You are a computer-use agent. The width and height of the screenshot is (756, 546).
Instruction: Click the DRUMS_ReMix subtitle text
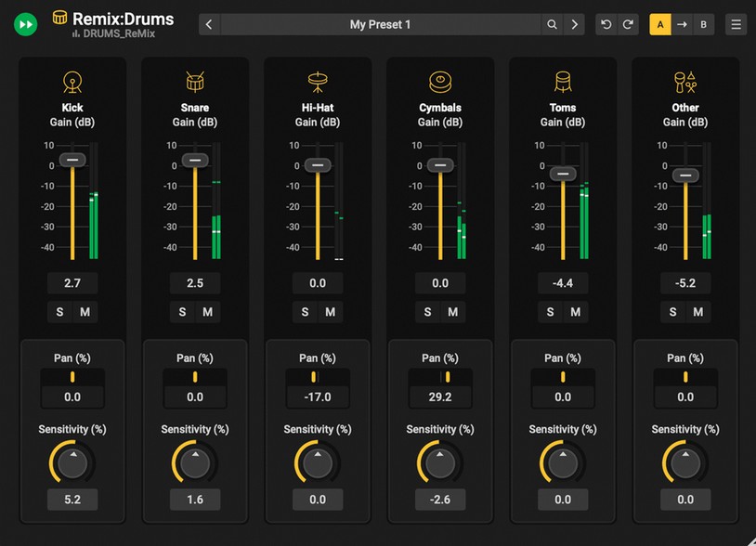(119, 33)
